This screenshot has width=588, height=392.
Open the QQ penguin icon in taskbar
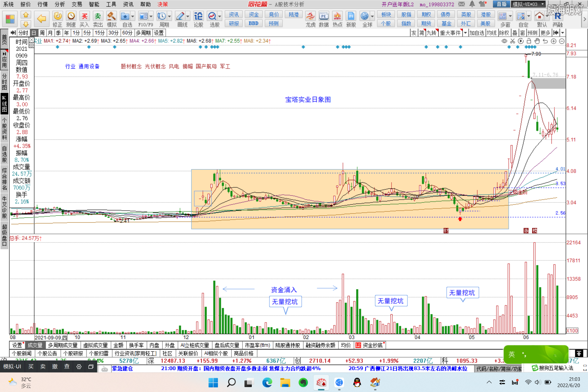point(357,382)
